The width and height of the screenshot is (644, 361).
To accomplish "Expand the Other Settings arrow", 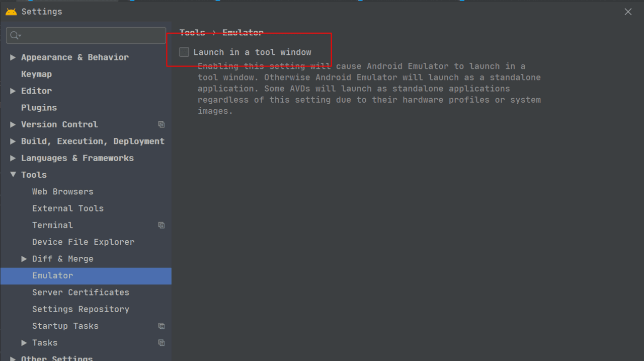I will (x=13, y=359).
